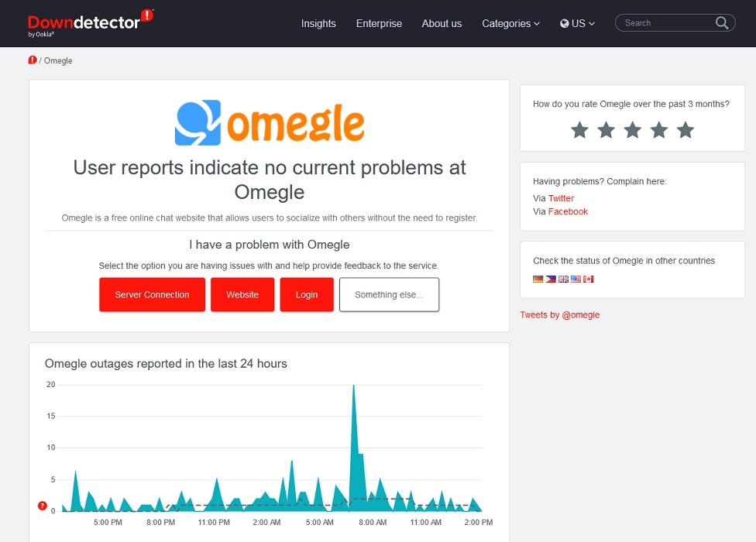Report a Server Connection problem
Viewport: 756px width, 542px height.
pos(152,294)
